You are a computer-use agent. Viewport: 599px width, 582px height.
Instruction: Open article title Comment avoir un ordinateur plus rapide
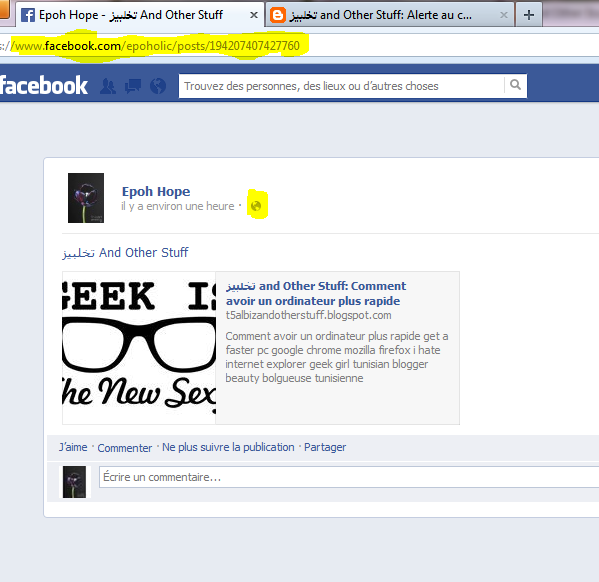click(316, 293)
